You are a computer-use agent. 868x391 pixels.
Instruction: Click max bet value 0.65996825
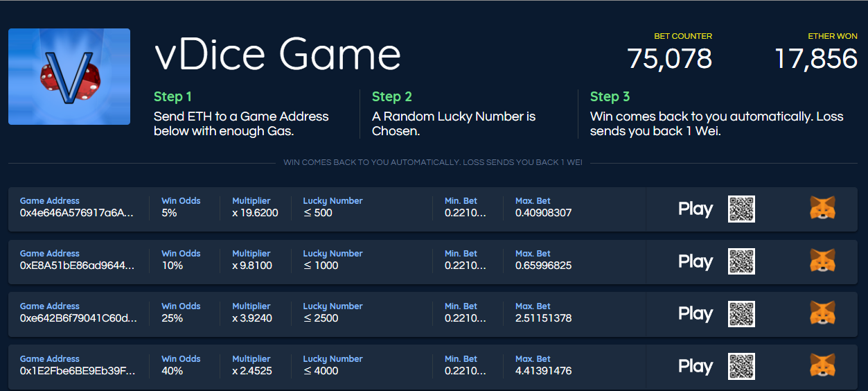coord(544,266)
